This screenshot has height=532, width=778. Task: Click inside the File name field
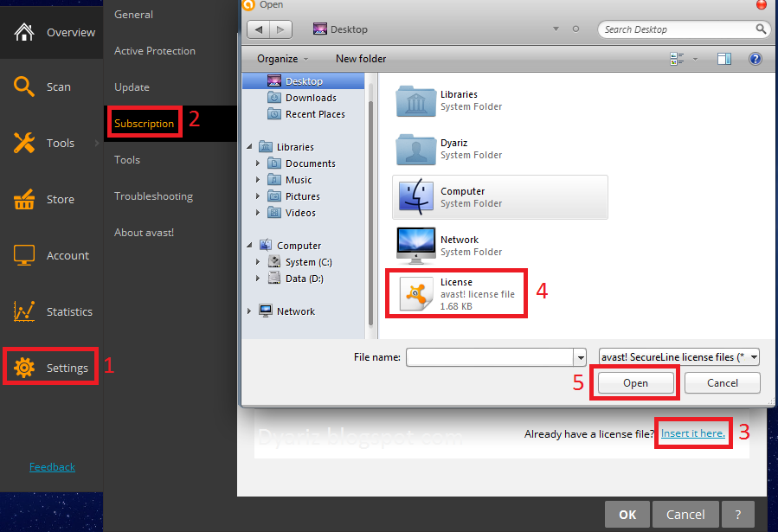pos(489,356)
